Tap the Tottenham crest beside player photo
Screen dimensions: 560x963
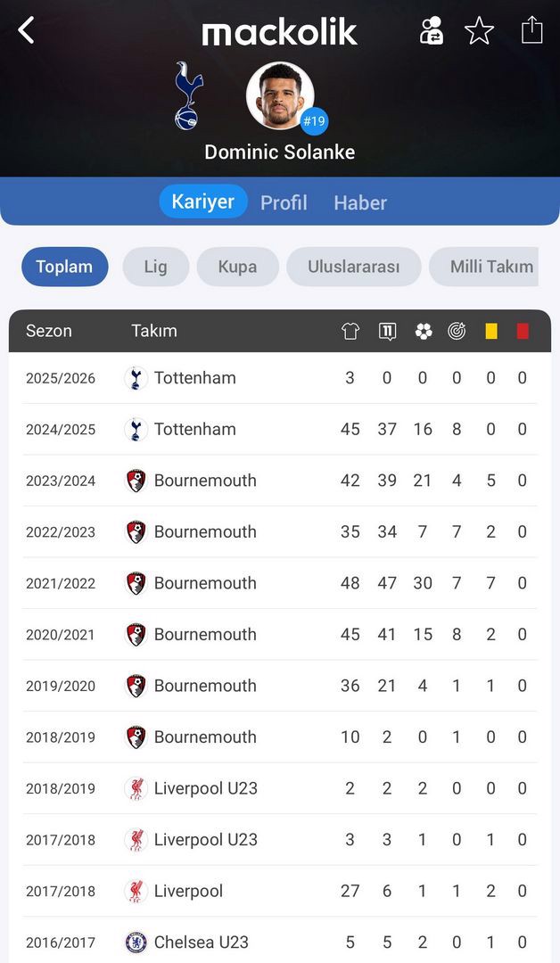[188, 95]
